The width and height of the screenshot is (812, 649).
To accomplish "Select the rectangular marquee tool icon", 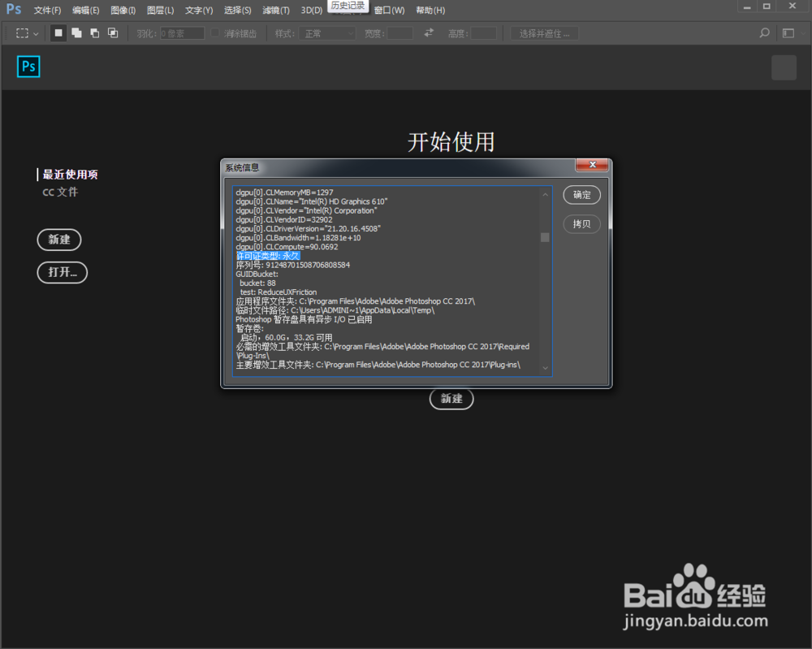I will pos(22,33).
